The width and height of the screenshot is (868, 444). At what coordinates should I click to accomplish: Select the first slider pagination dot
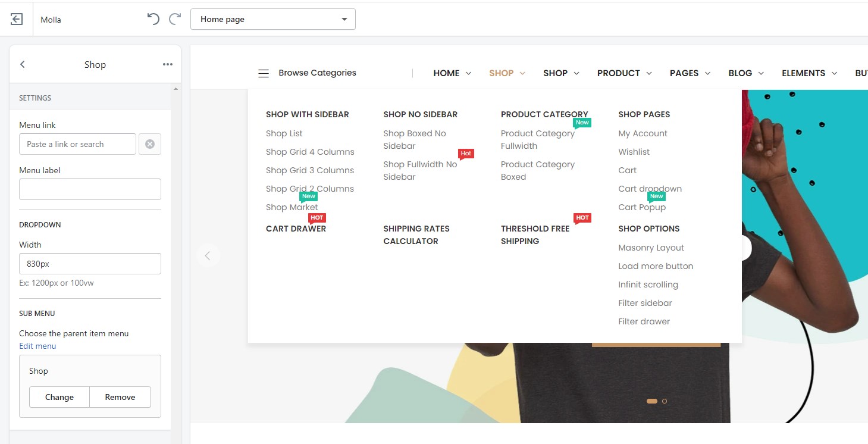click(x=652, y=401)
